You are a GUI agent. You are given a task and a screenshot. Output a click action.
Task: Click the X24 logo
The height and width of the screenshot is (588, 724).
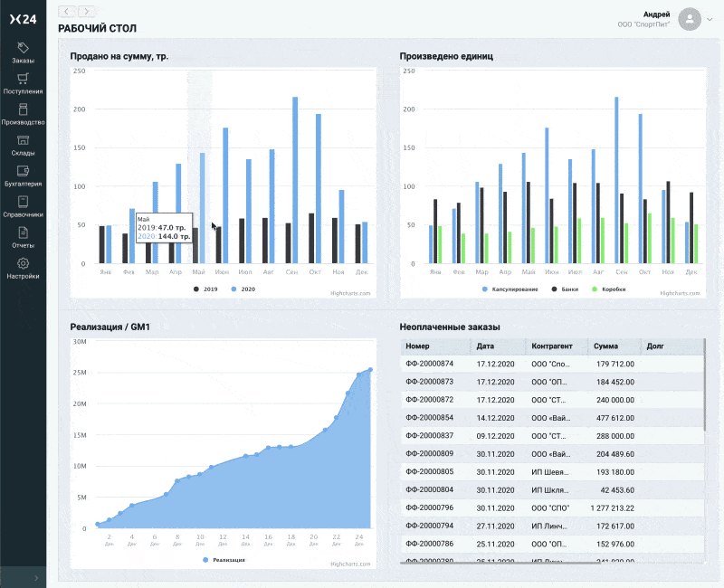pyautogui.click(x=23, y=19)
